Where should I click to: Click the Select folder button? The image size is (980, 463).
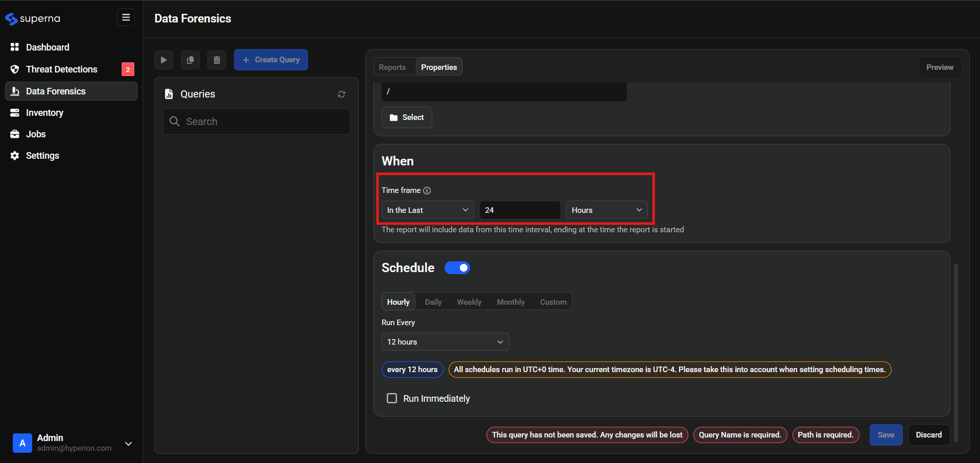(x=407, y=117)
